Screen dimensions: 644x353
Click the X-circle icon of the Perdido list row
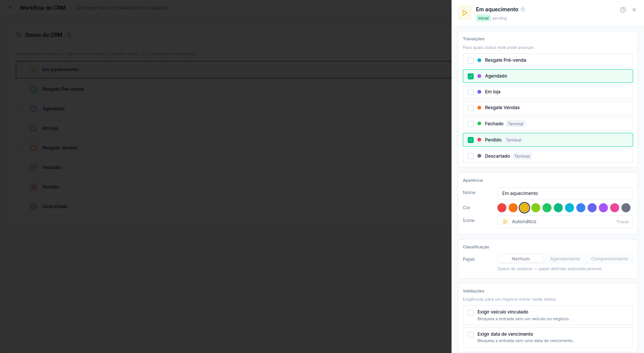tap(33, 187)
